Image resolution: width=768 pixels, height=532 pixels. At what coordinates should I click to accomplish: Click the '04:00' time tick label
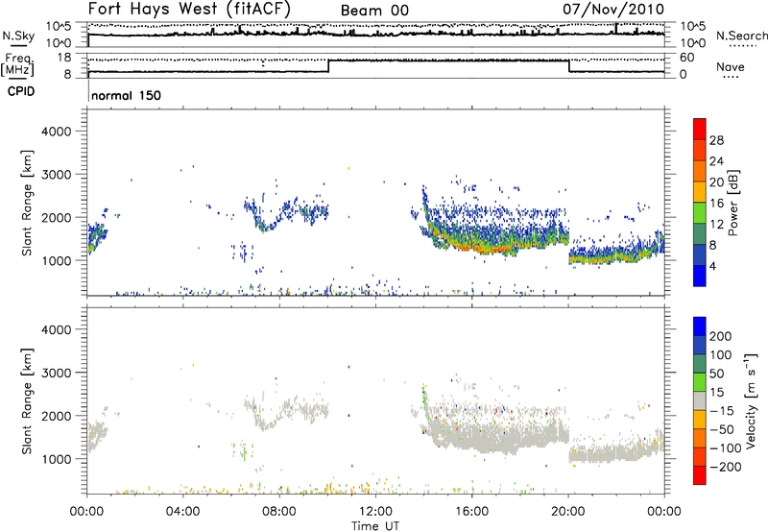point(182,512)
